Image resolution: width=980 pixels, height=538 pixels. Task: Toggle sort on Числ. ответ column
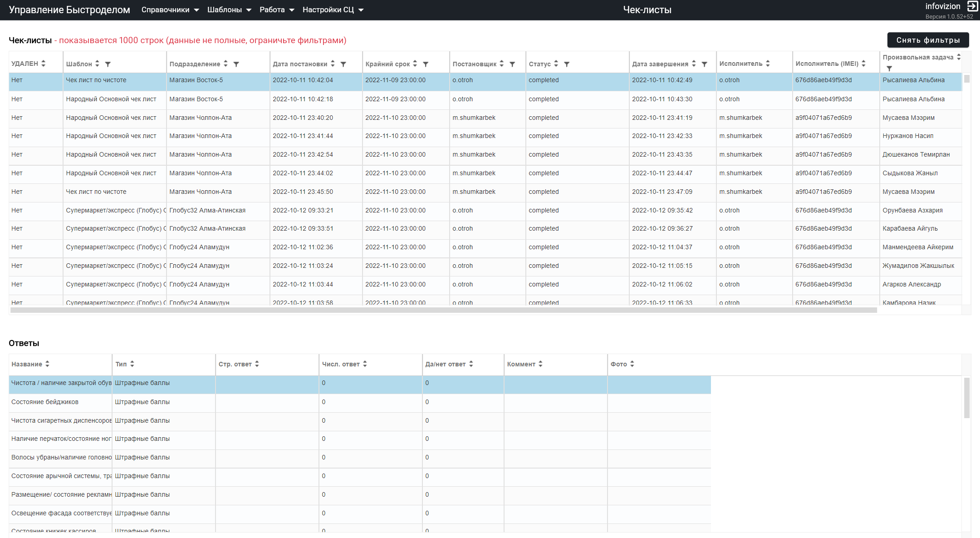click(x=365, y=364)
